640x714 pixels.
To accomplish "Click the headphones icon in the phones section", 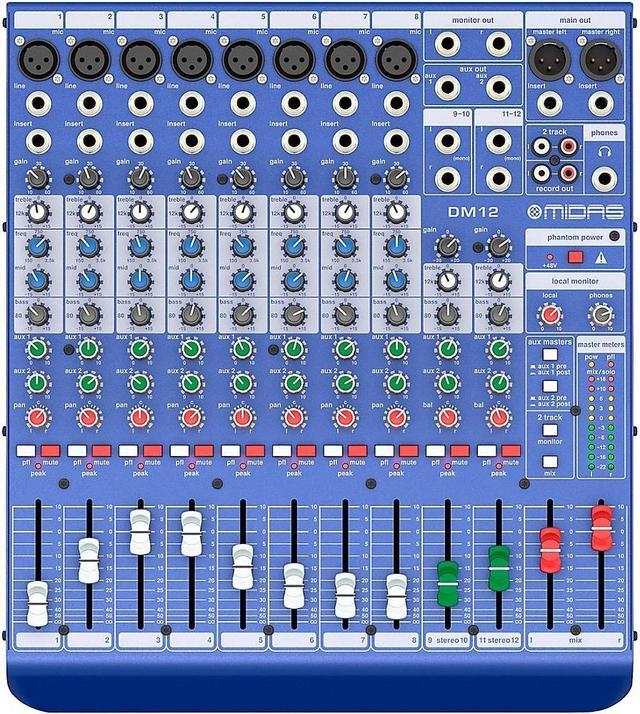I will [x=604, y=152].
